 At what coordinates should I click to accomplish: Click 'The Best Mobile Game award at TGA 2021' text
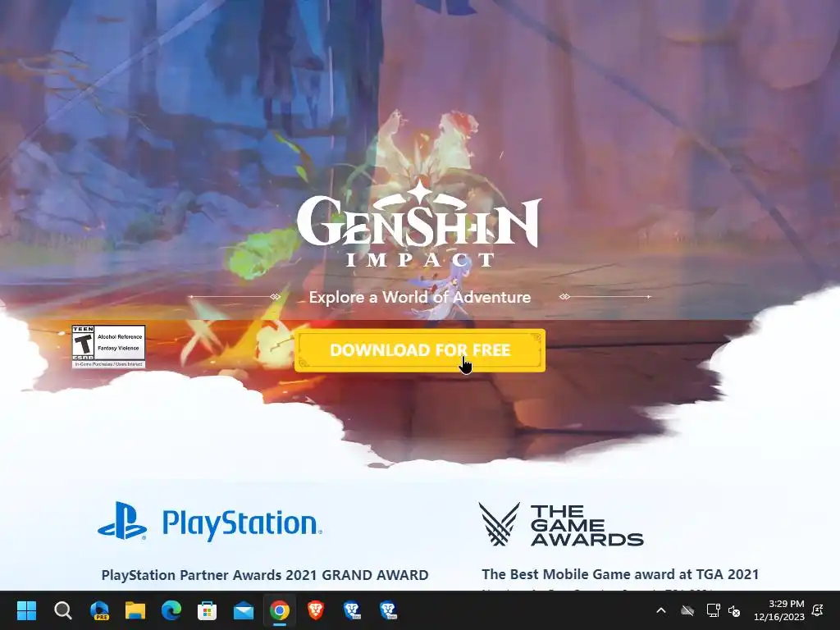click(x=620, y=574)
